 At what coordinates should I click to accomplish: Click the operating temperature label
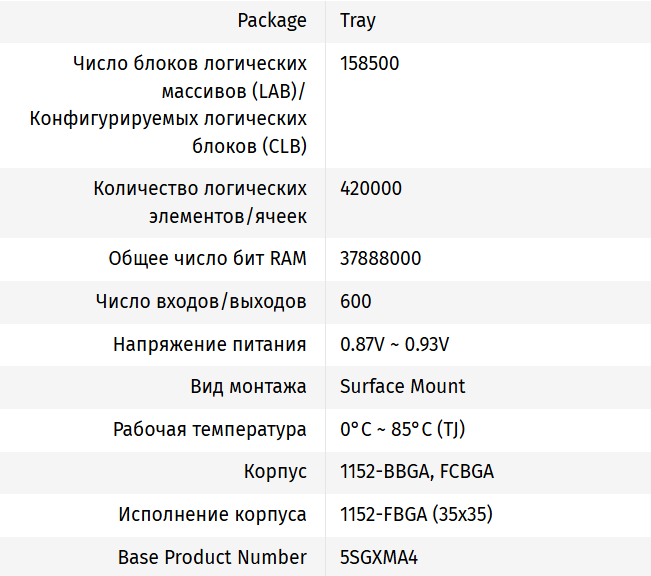coord(209,429)
